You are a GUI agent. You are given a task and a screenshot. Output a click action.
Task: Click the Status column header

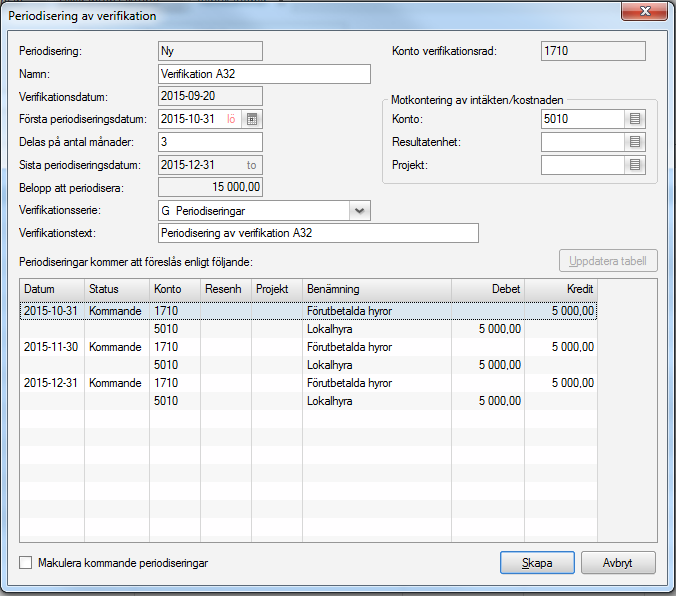click(117, 289)
